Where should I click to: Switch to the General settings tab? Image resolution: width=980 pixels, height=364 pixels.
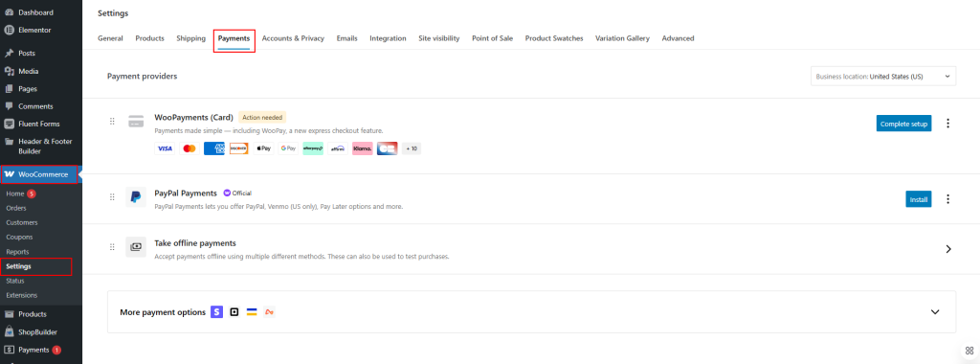110,38
